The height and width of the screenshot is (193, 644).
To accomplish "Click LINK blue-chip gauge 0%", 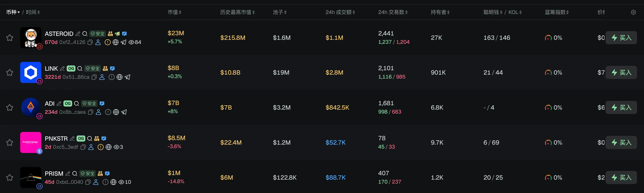I will 553,73.
